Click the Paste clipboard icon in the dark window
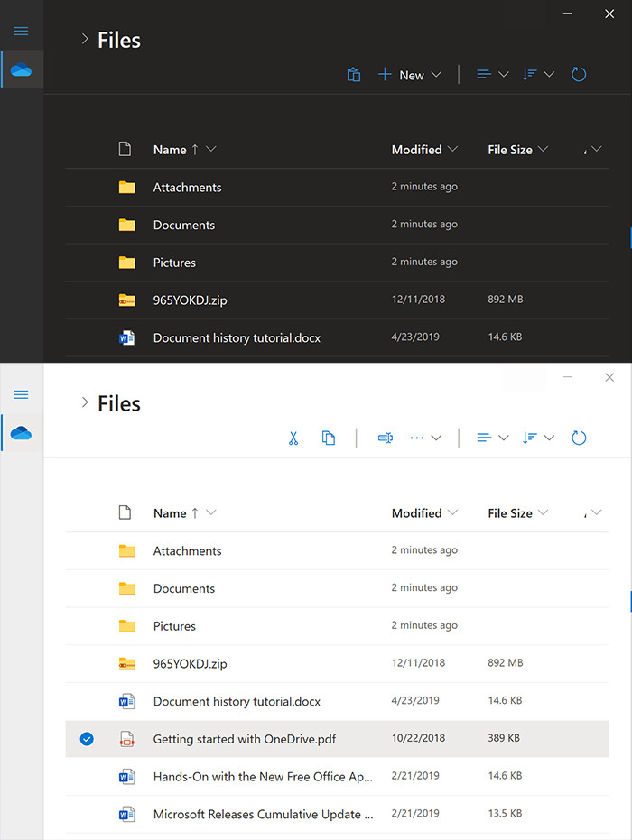 (354, 75)
